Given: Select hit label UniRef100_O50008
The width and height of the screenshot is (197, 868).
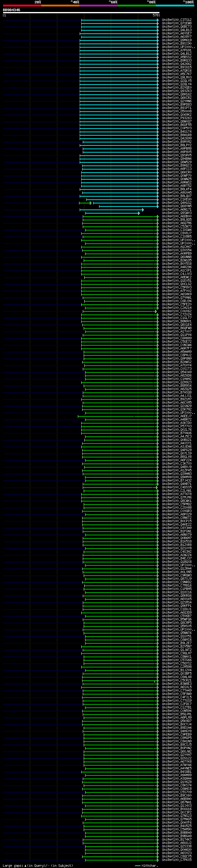Looking at the screenshot, I should tap(176, 111).
